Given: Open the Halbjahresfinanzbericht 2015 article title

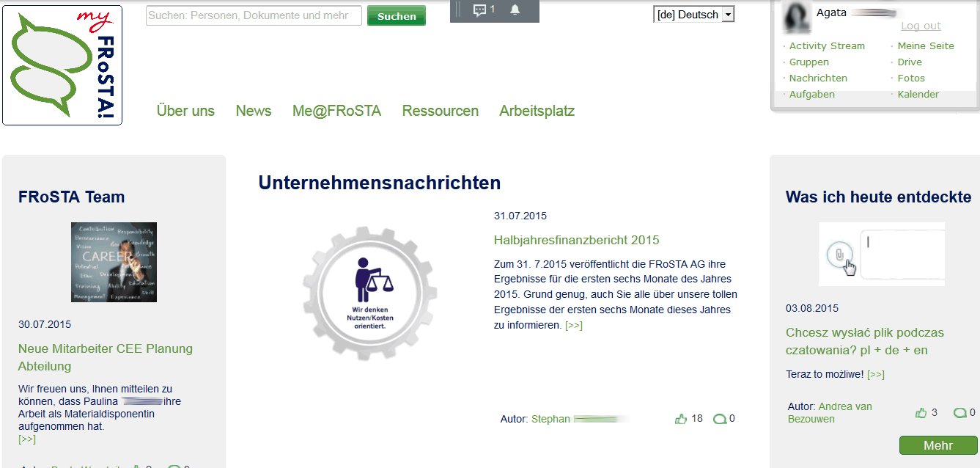Looking at the screenshot, I should (577, 240).
